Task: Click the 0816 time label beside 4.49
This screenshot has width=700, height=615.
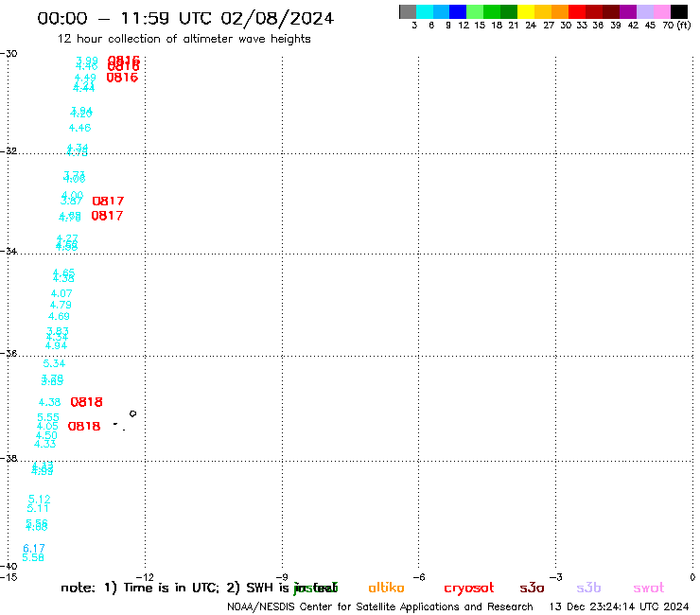Action: pos(122,78)
